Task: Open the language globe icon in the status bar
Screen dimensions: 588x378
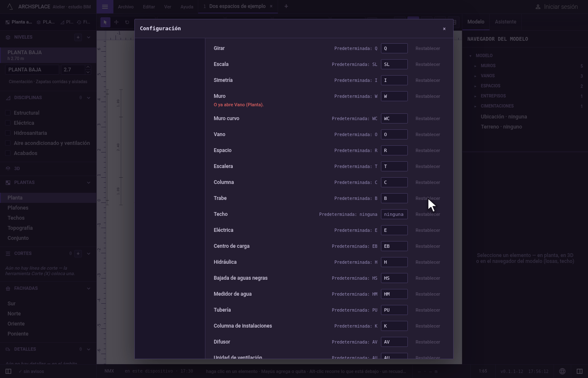Action: [x=562, y=371]
